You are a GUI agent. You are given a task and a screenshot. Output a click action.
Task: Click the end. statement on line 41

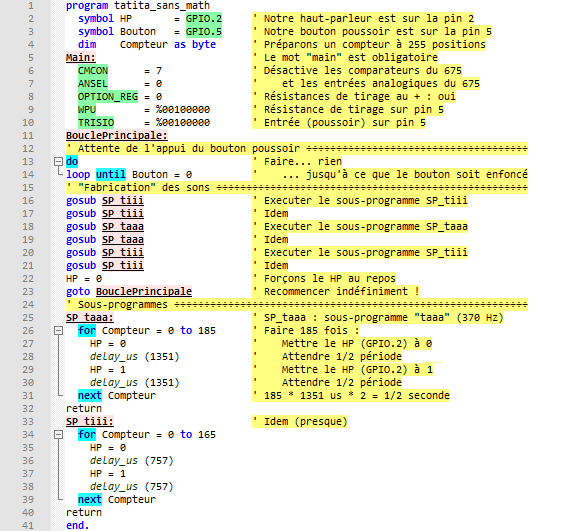point(78,525)
